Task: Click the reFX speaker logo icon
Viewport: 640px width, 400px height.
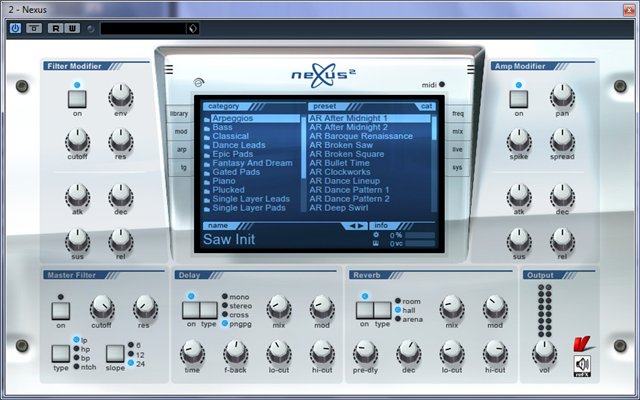Action: pyautogui.click(x=582, y=366)
